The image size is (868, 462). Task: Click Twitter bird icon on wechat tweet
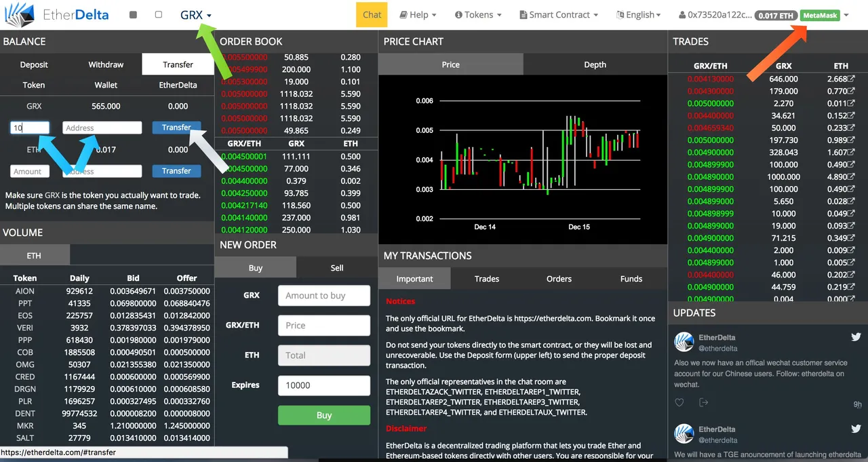(856, 336)
